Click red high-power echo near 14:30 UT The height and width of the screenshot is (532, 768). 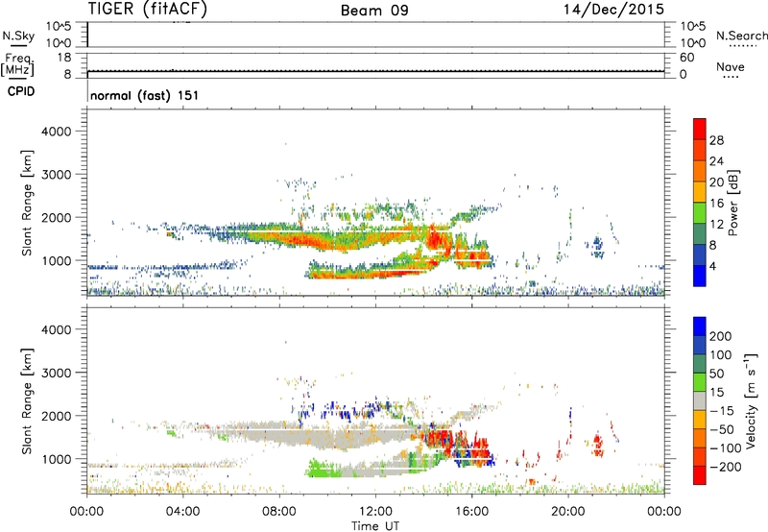pyautogui.click(x=433, y=239)
